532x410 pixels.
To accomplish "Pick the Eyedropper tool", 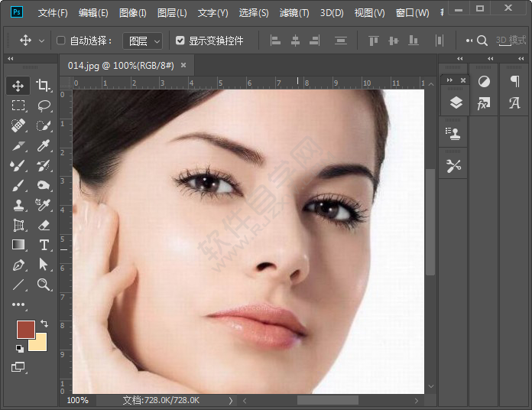I will tap(44, 145).
